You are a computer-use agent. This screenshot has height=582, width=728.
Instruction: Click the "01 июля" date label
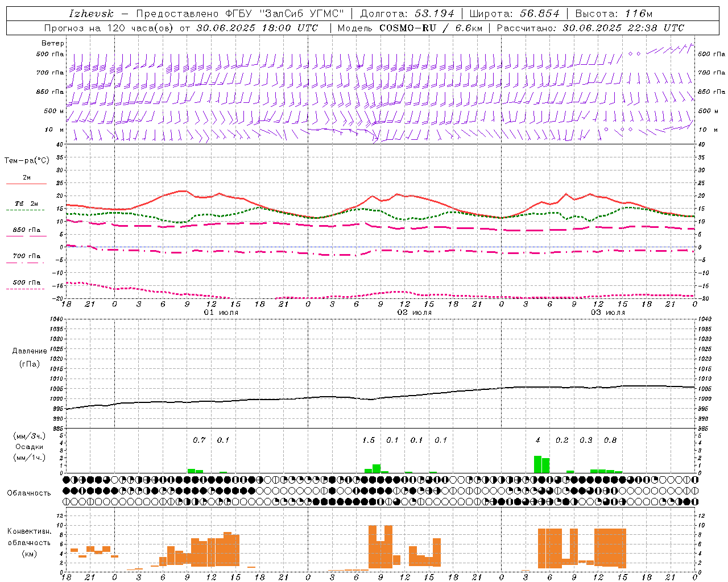point(221,313)
